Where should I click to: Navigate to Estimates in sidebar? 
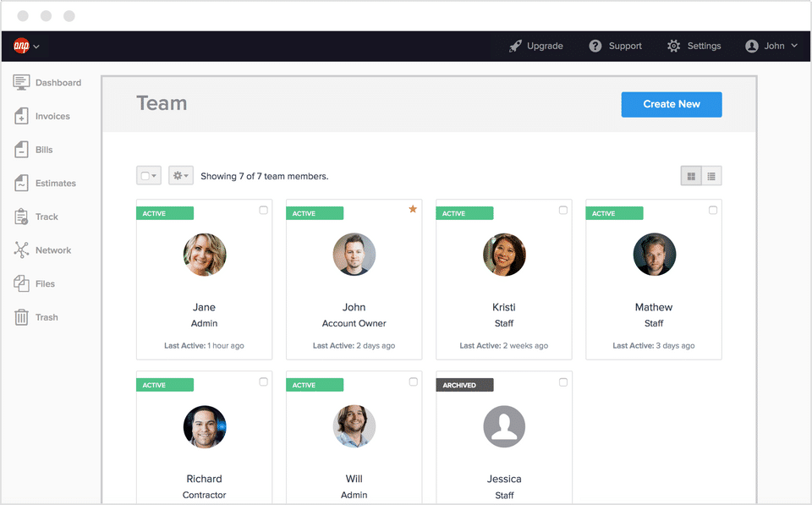coord(56,183)
